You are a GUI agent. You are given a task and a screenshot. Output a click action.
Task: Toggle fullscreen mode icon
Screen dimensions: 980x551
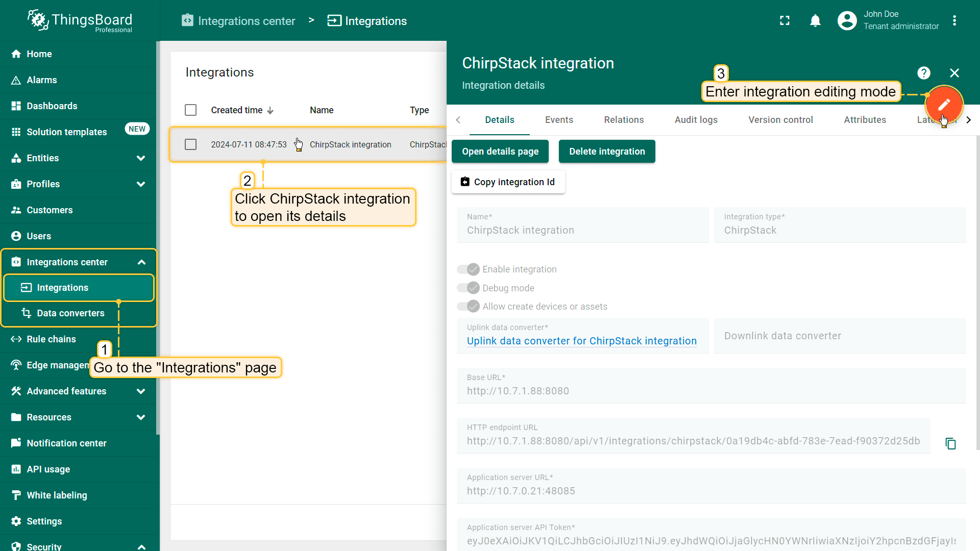(785, 21)
